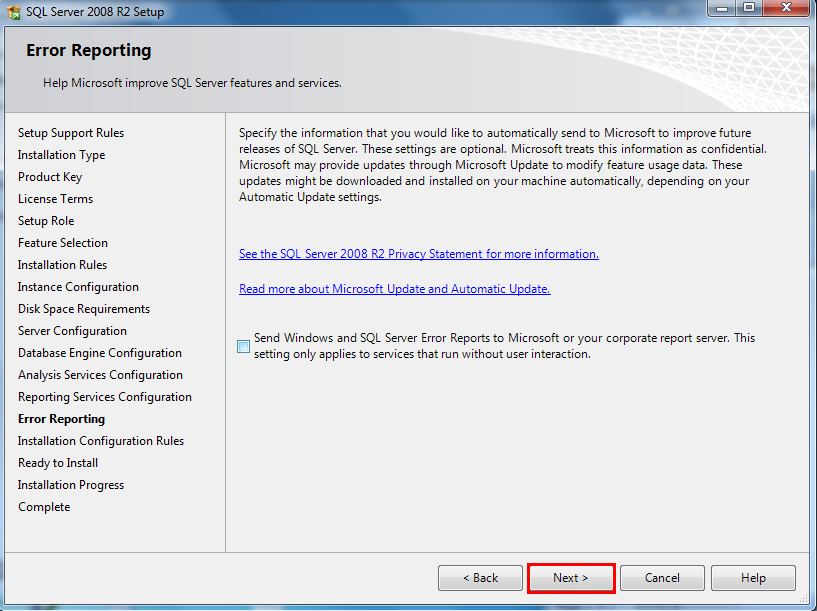Select Installation Rules step

(x=63, y=265)
